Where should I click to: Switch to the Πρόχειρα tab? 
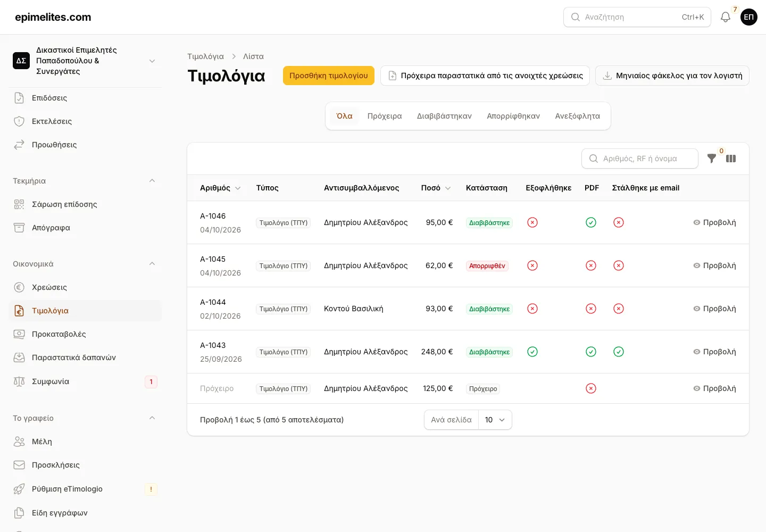[x=385, y=116]
